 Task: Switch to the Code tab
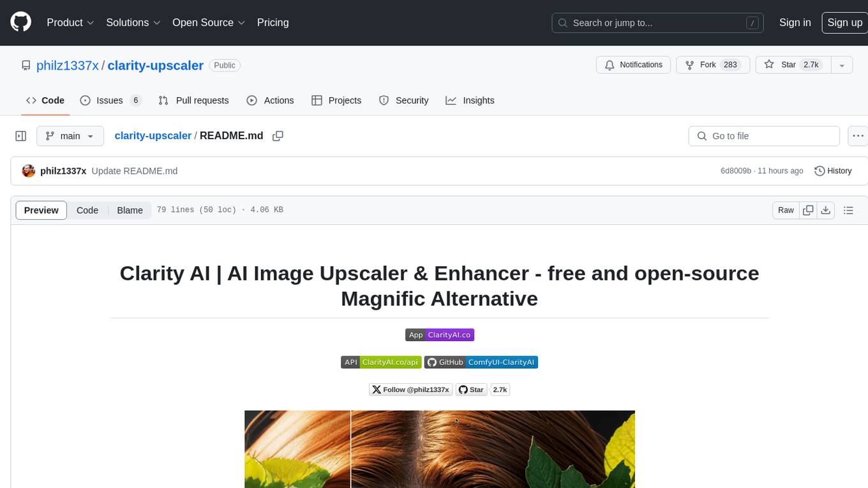click(45, 100)
